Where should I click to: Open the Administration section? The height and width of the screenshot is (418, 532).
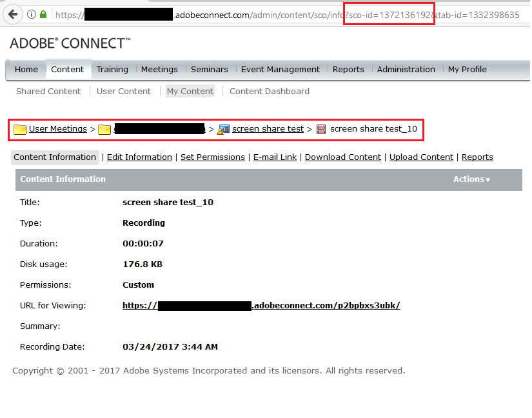[406, 69]
